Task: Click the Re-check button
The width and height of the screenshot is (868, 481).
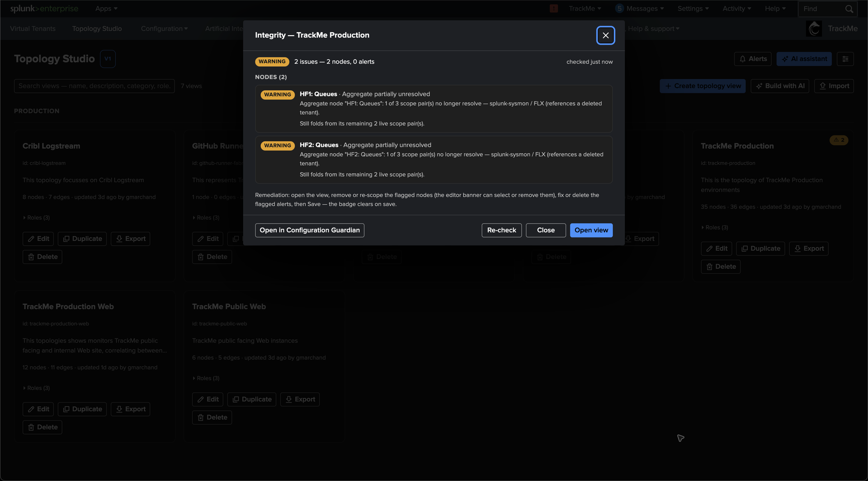Action: [501, 230]
